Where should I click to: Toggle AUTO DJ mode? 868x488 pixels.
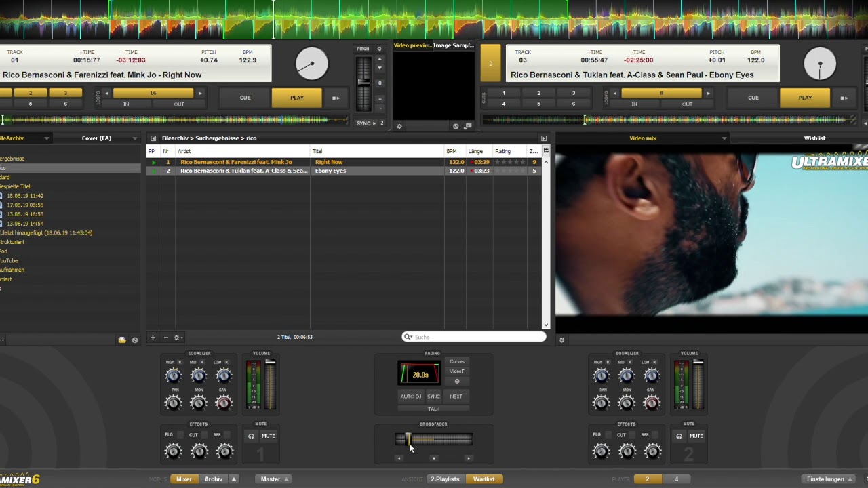click(410, 396)
